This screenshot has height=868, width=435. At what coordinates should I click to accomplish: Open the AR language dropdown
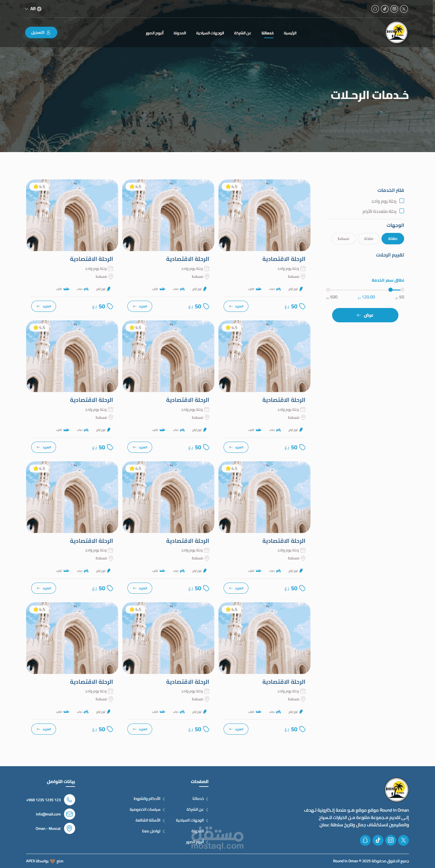tap(33, 9)
